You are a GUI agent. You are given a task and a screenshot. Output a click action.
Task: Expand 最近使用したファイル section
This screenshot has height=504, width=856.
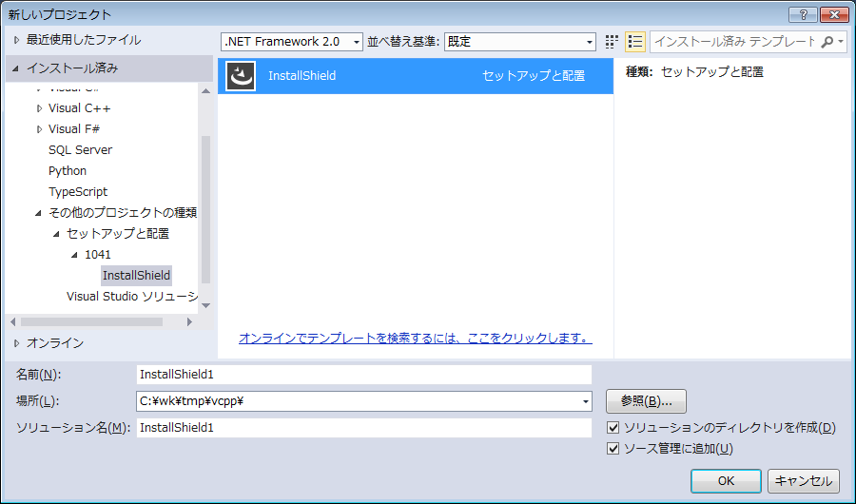16,40
